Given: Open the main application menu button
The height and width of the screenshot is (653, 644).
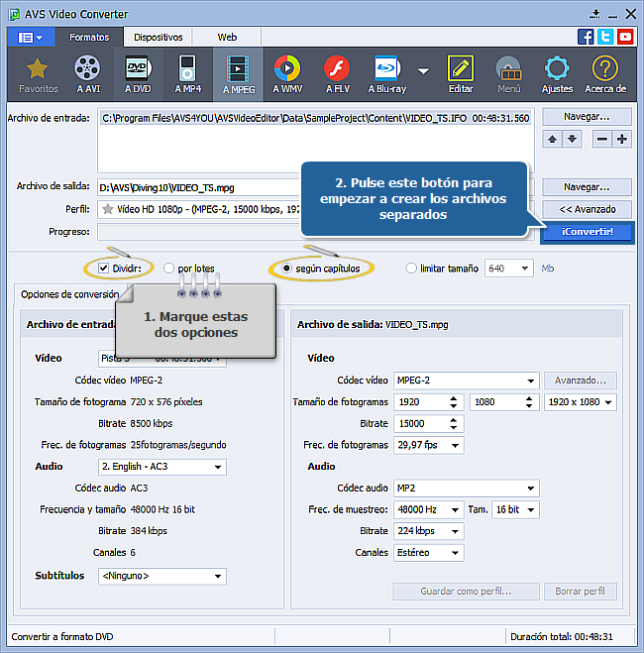Looking at the screenshot, I should pos(31,38).
